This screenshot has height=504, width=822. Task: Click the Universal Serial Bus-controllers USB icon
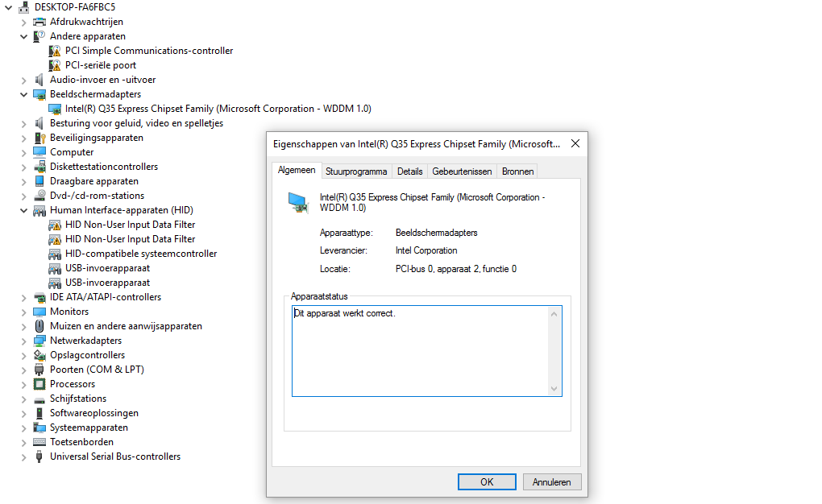pyautogui.click(x=39, y=456)
